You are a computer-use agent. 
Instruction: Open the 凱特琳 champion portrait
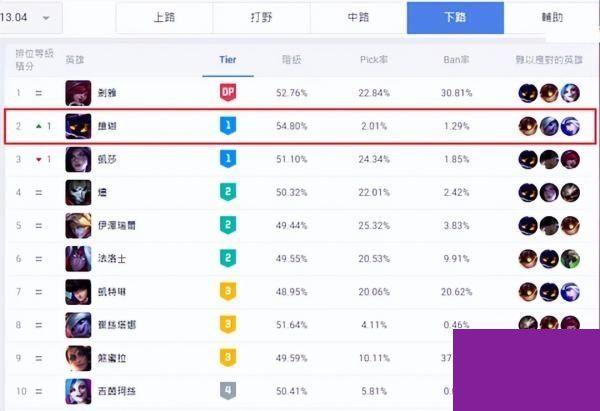coord(78,291)
